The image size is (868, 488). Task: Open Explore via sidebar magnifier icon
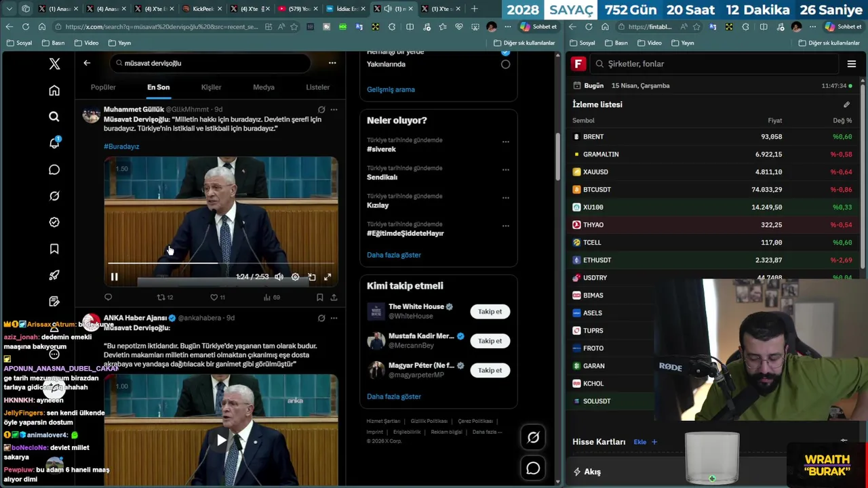(54, 117)
